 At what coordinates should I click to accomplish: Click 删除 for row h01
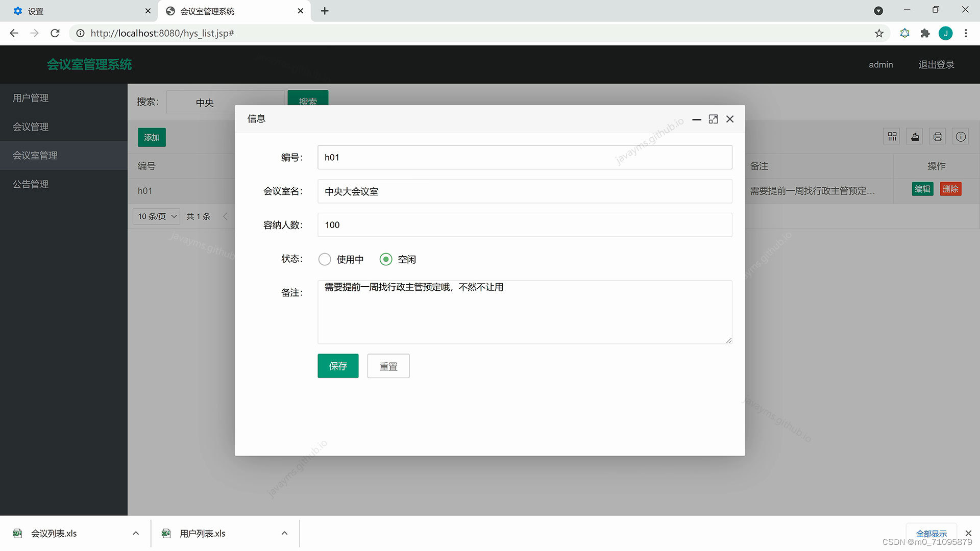[950, 189]
